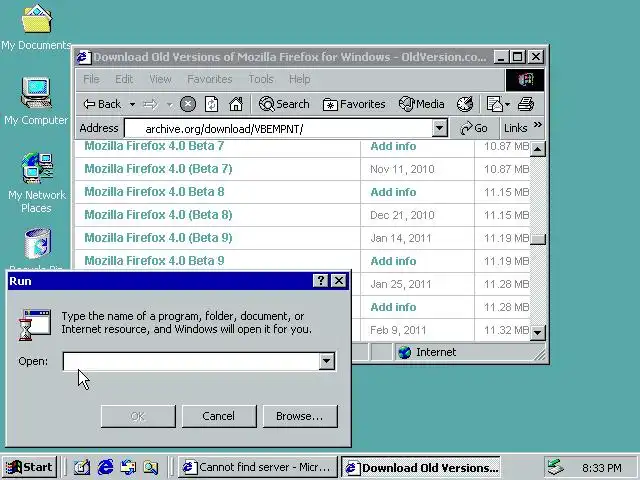Image resolution: width=640 pixels, height=480 pixels.
Task: Click the Forward arrow in browser toolbar
Action: (x=150, y=104)
